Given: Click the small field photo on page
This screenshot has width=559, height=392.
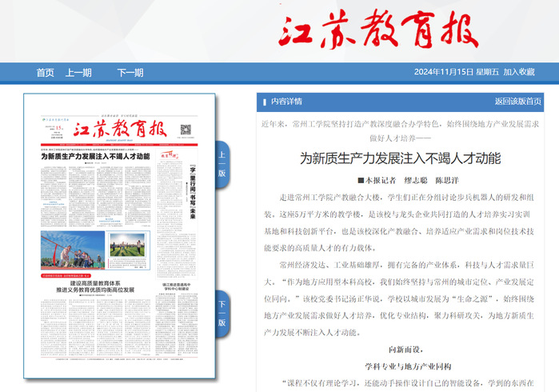Looking at the screenshot, I should tap(127, 245).
